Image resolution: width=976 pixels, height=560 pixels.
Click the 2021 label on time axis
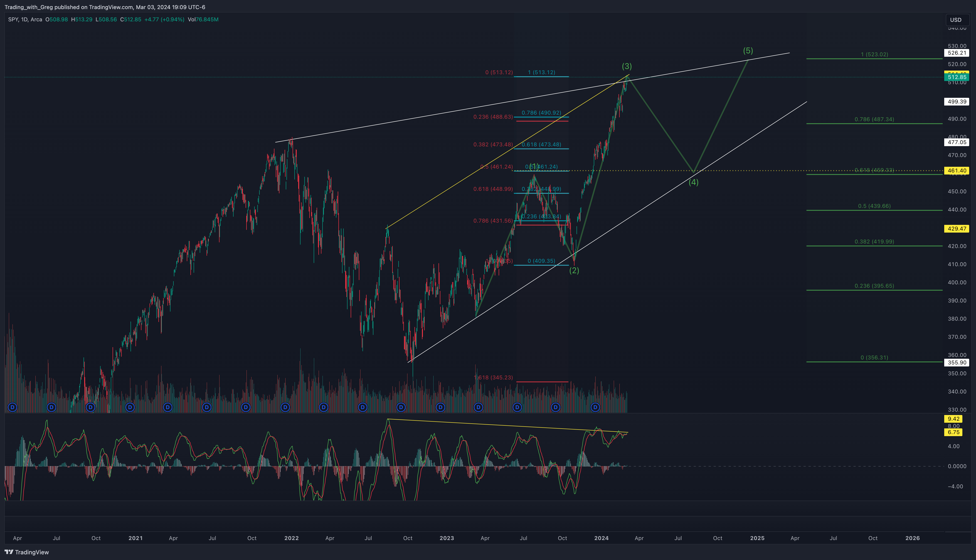pyautogui.click(x=136, y=538)
